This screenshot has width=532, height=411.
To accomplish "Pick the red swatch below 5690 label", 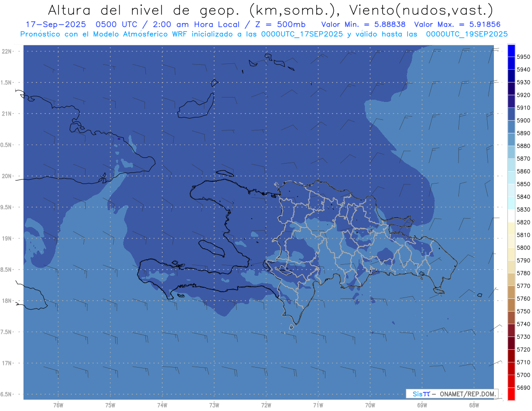I will pos(511,394).
